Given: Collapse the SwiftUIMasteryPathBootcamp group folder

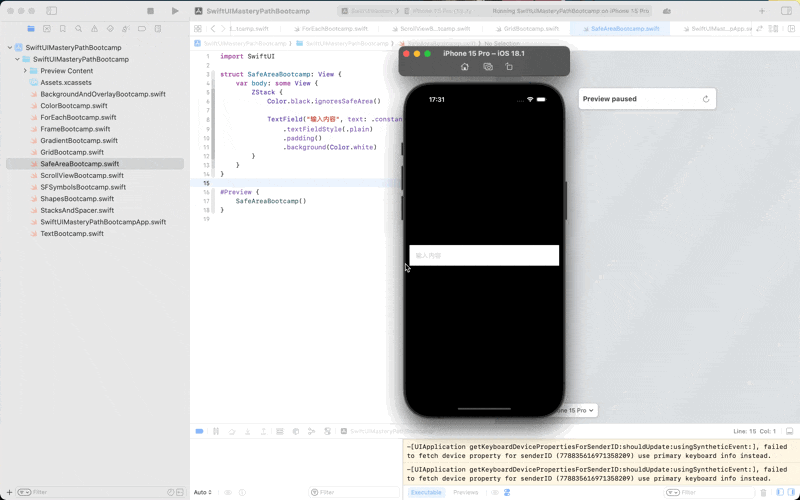Looking at the screenshot, I should pos(17,59).
